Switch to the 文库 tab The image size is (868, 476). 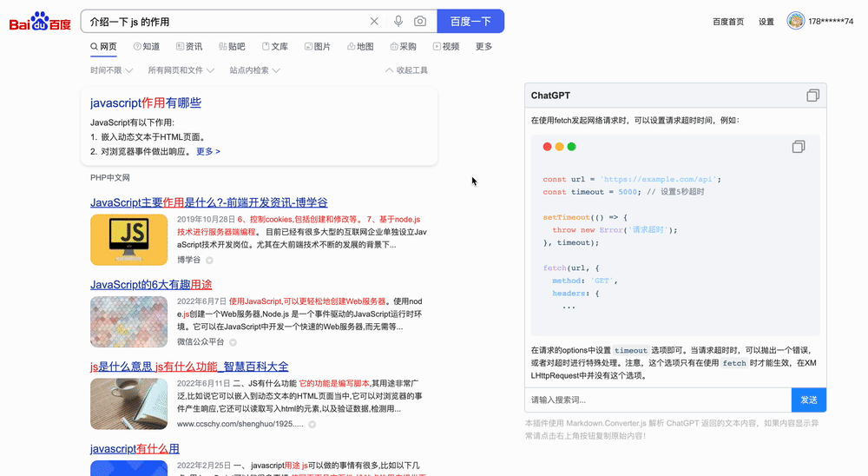click(x=275, y=47)
